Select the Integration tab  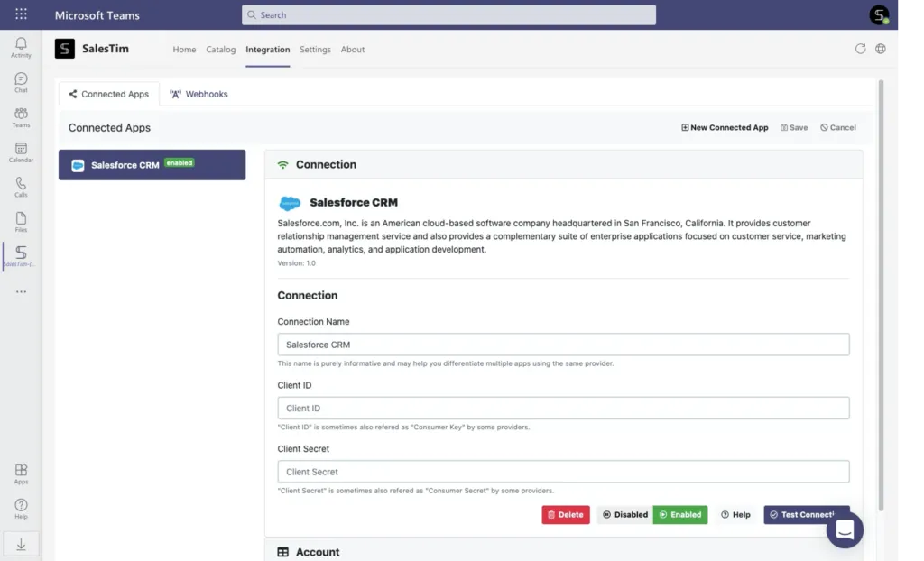267,50
